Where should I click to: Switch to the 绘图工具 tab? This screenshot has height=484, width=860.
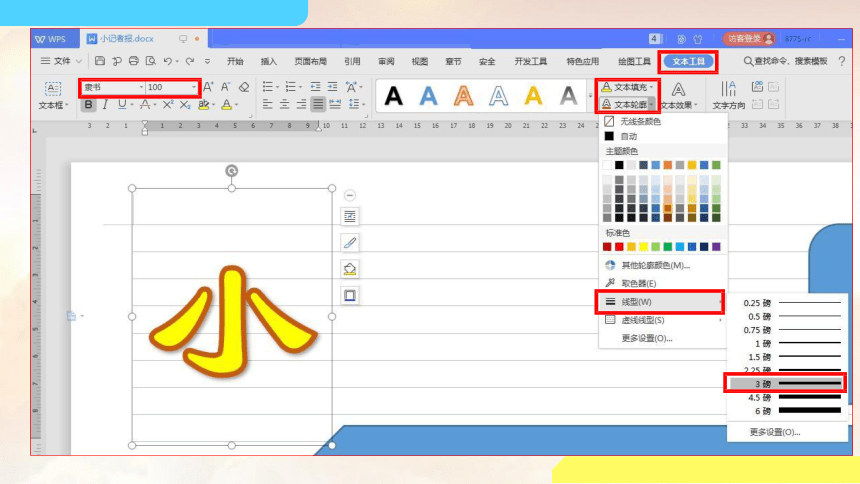634,61
